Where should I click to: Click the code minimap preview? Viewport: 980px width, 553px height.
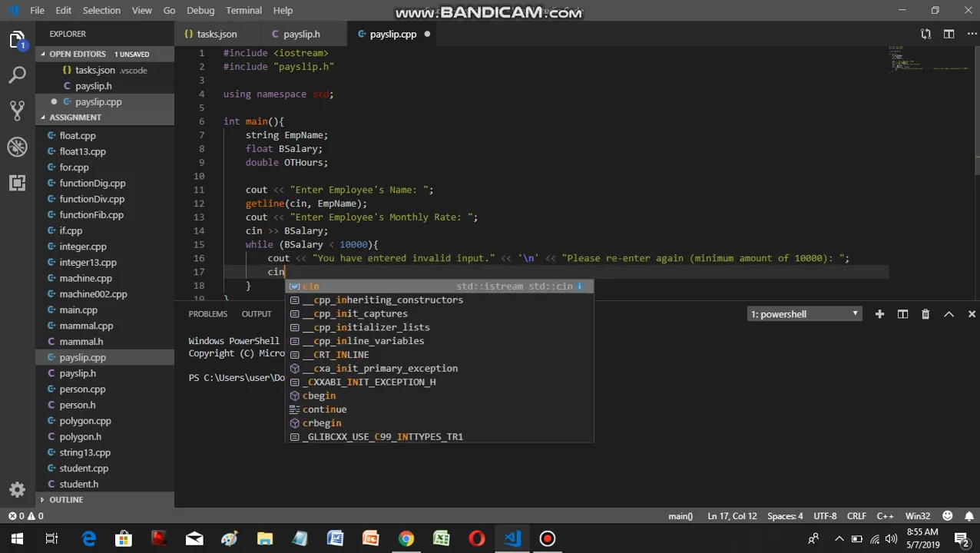click(x=929, y=58)
